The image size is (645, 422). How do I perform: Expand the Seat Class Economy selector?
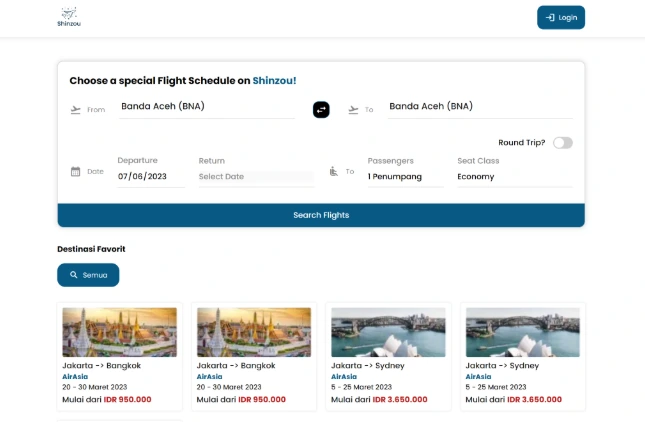coord(514,177)
